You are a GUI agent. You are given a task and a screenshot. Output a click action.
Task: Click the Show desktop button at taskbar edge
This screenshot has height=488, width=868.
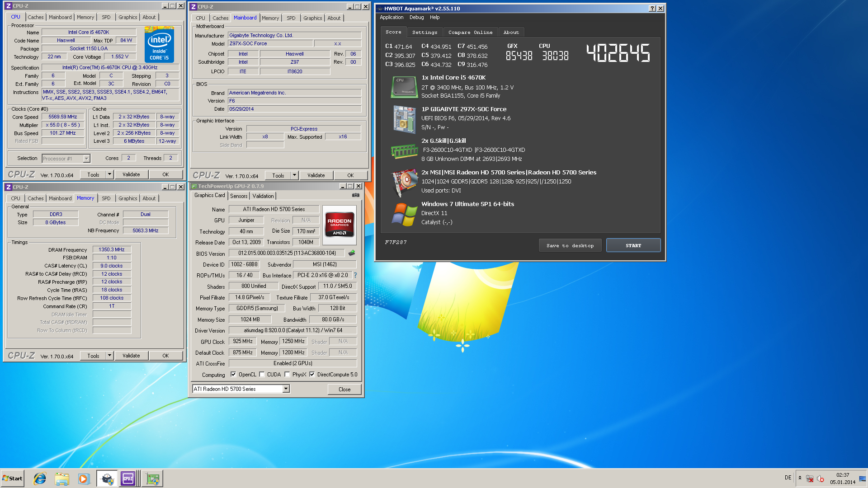(863, 479)
